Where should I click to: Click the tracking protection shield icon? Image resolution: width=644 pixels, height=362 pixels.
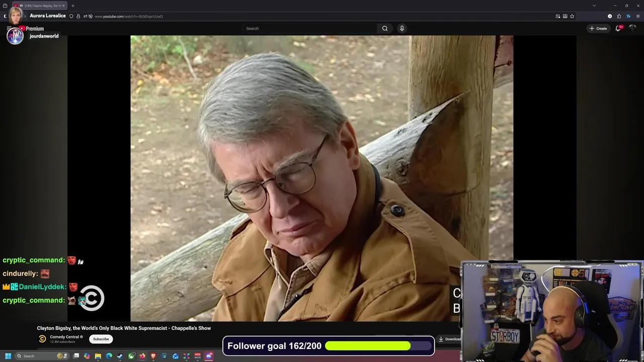[x=71, y=16]
